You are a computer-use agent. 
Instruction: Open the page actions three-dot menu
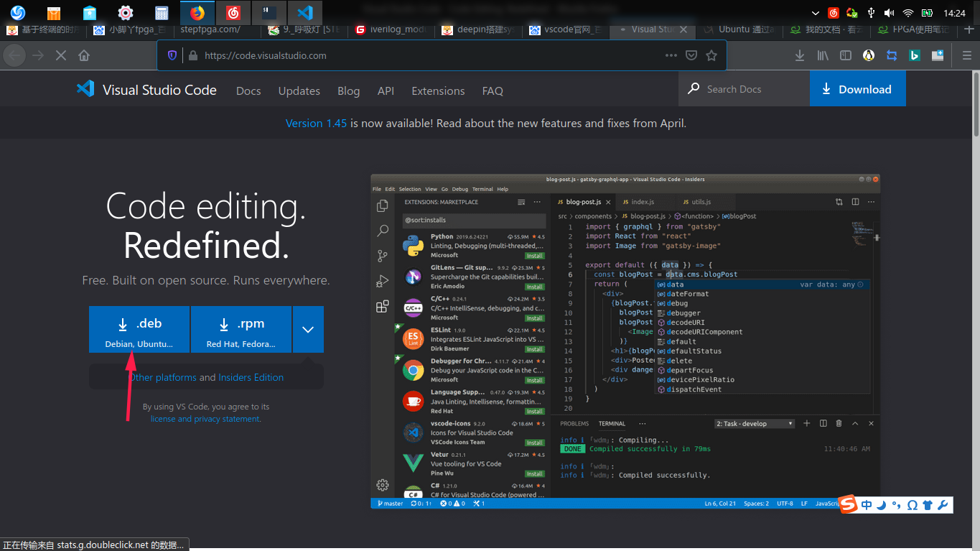tap(671, 55)
